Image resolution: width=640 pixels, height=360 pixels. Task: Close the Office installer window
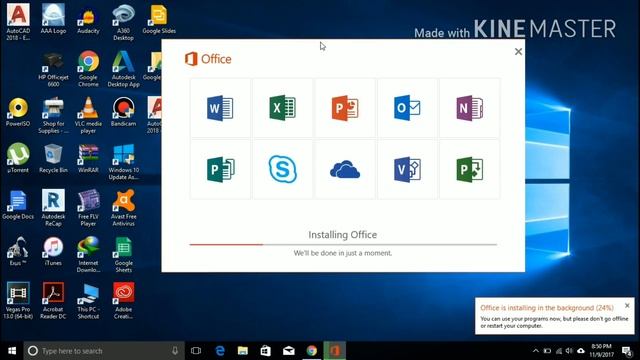tap(518, 52)
